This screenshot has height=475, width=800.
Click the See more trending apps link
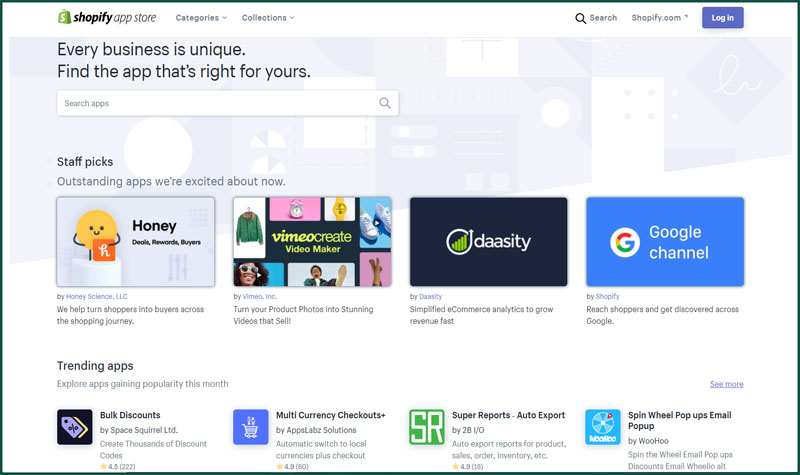coord(726,384)
